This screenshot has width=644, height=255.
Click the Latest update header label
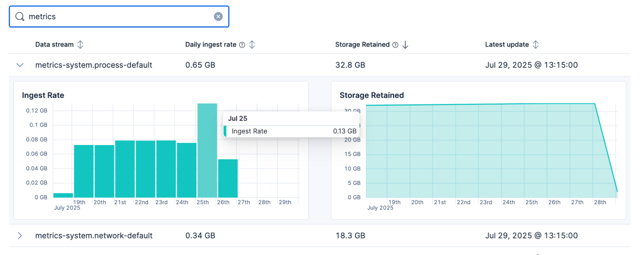point(507,44)
